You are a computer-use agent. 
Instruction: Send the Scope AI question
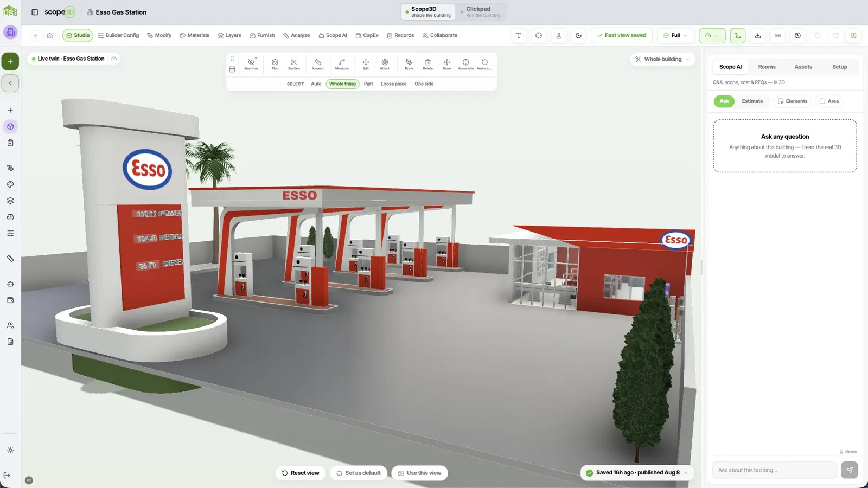click(850, 470)
